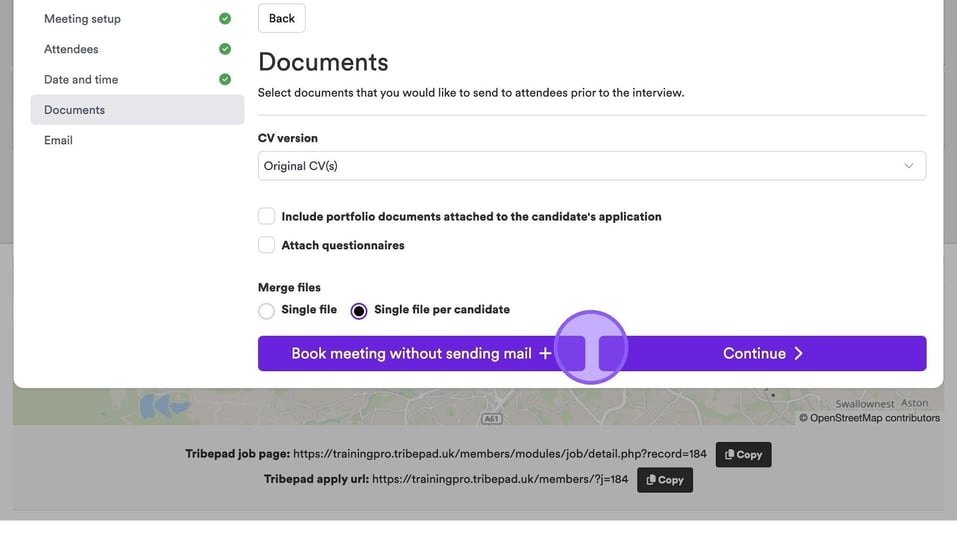Image resolution: width=957 pixels, height=534 pixels.
Task: Open the Email step in sidebar
Action: [x=58, y=140]
